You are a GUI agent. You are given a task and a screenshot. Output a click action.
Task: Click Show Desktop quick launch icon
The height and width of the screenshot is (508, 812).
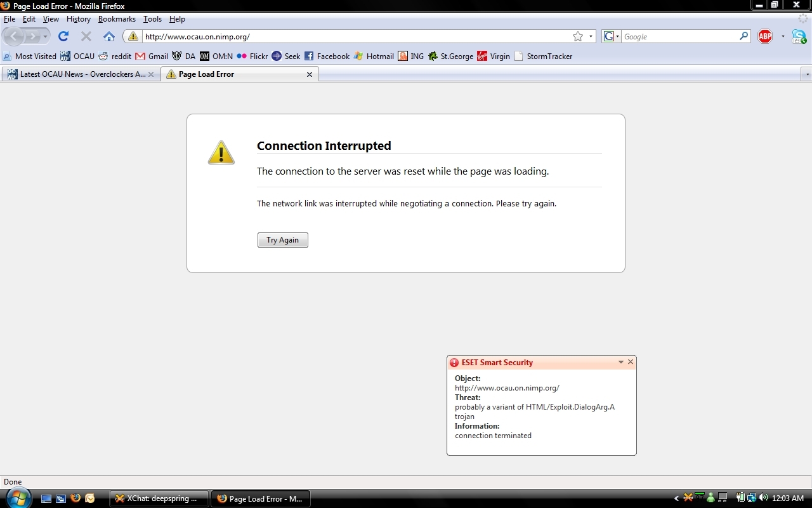pyautogui.click(x=46, y=498)
